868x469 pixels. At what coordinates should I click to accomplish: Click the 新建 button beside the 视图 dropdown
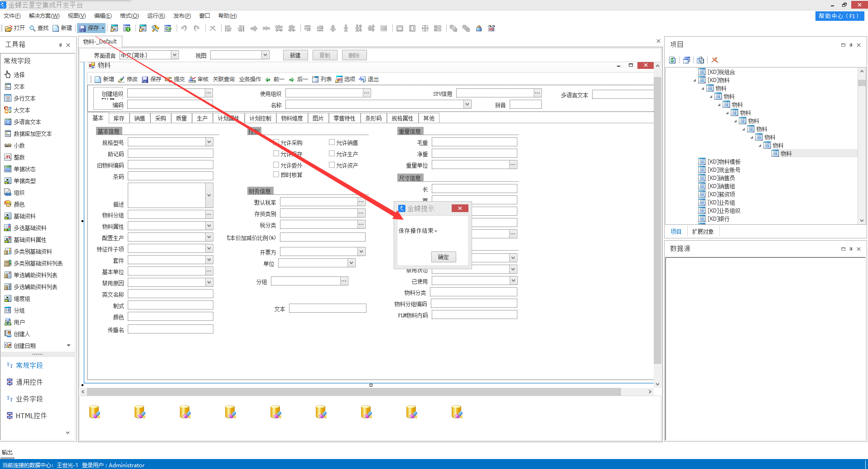pyautogui.click(x=295, y=55)
